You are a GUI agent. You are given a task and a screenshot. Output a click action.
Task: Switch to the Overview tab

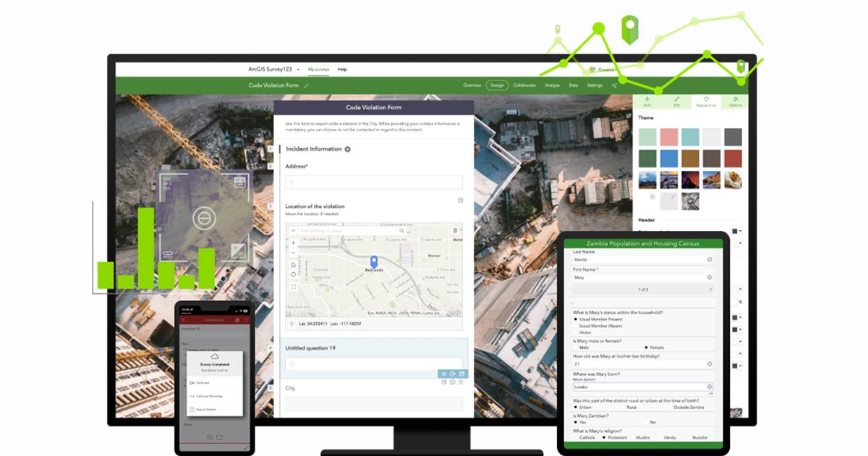tap(472, 85)
